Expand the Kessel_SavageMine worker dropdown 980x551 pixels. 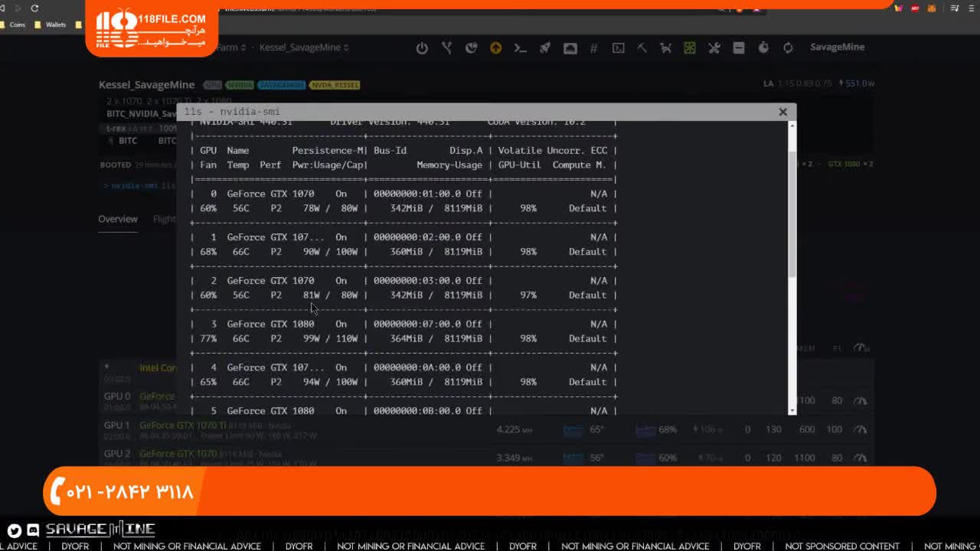click(x=304, y=47)
